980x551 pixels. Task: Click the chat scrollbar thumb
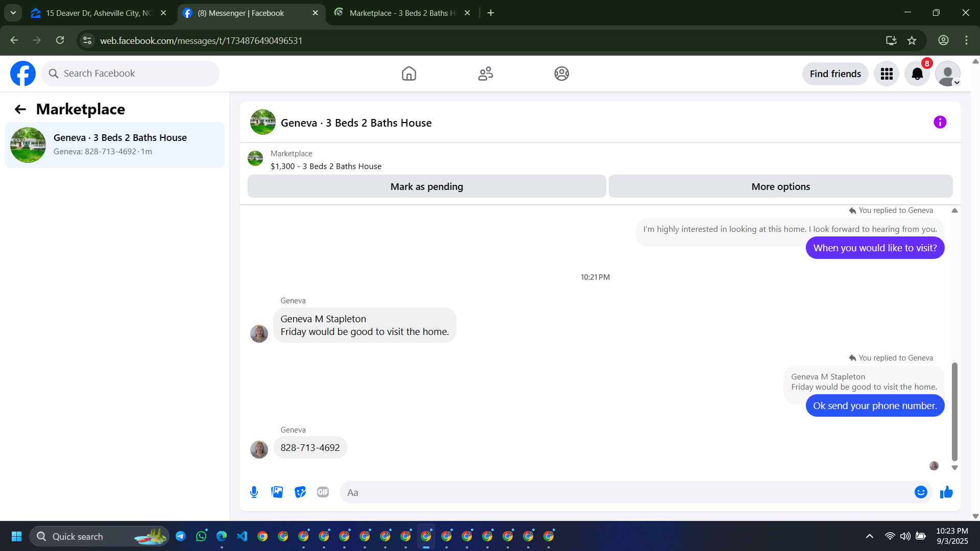coord(954,412)
